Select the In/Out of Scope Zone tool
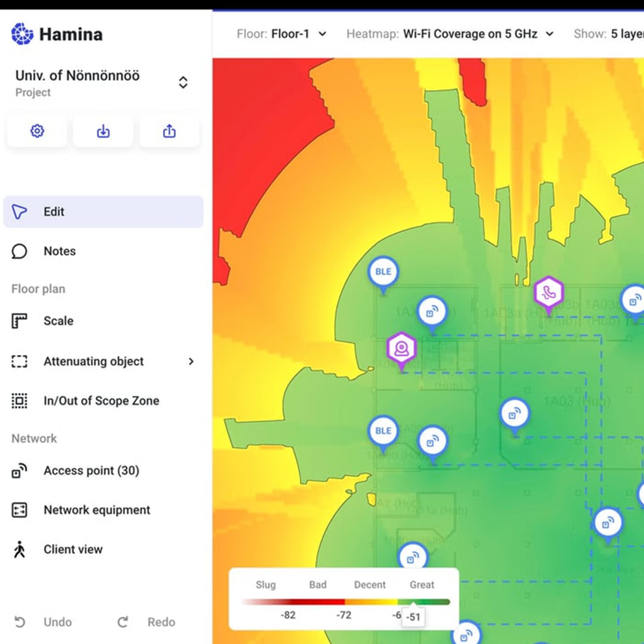Viewport: 644px width, 644px height. [101, 400]
